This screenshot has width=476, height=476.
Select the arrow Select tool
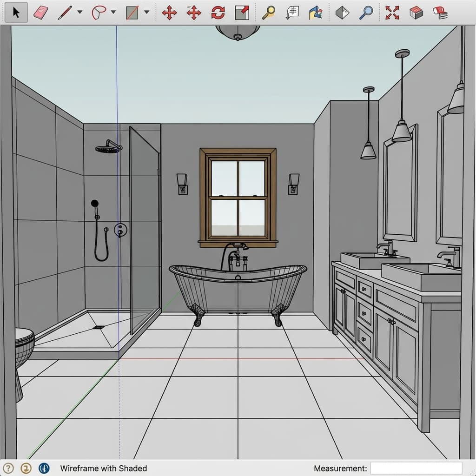tap(16, 13)
